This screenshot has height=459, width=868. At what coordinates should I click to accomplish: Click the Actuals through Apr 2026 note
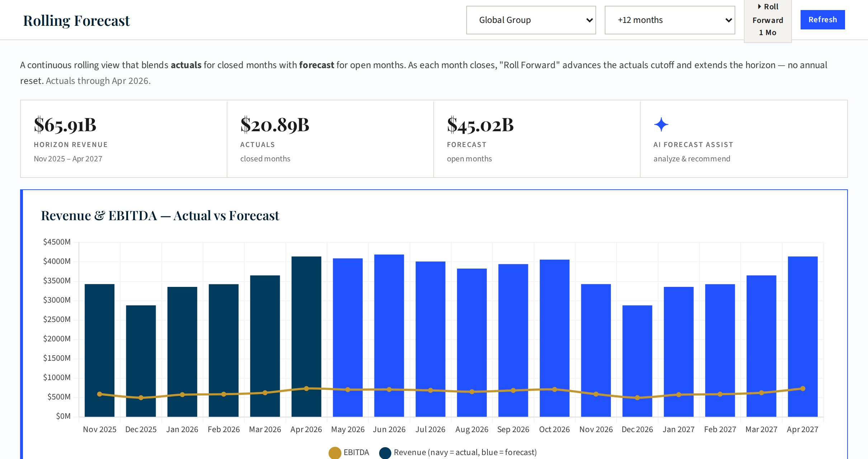pyautogui.click(x=98, y=81)
